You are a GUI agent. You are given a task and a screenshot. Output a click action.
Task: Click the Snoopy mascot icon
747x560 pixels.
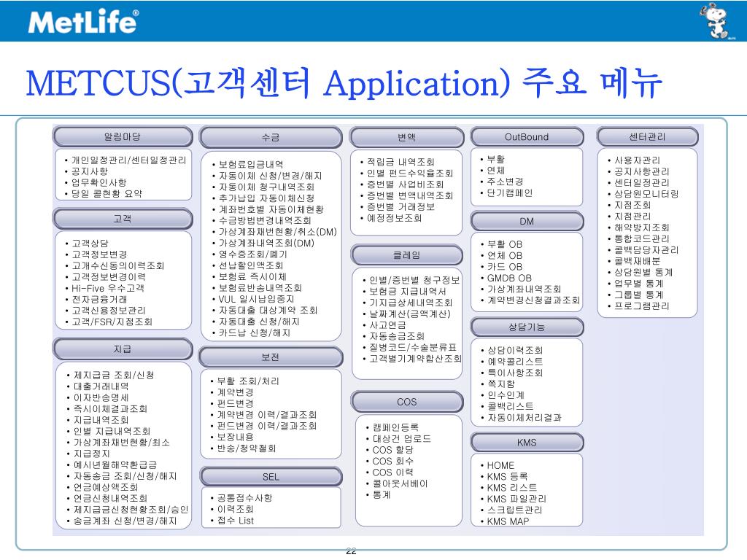pyautogui.click(x=716, y=21)
